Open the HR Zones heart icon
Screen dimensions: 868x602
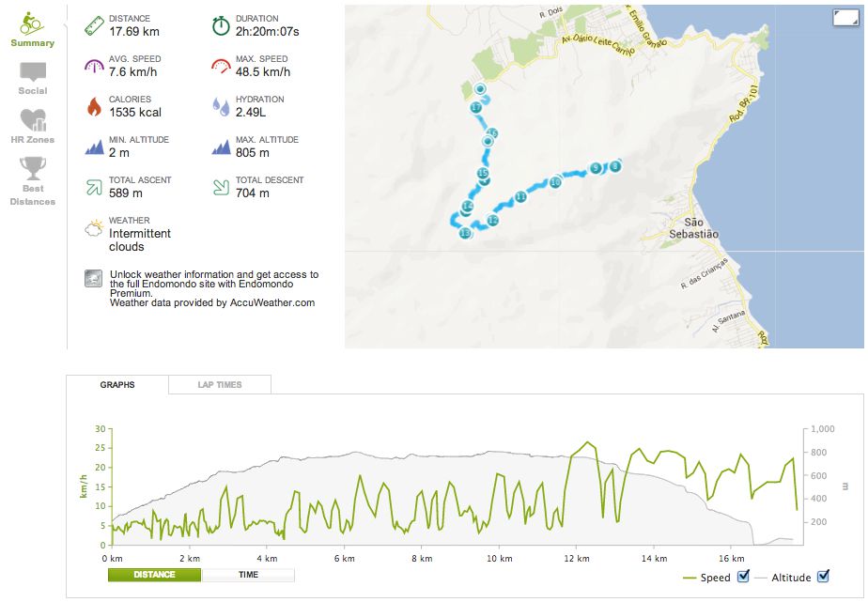point(32,120)
